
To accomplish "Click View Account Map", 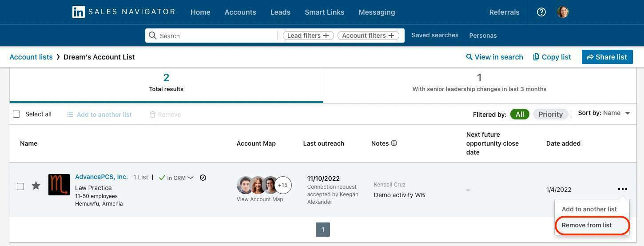I will tap(260, 199).
